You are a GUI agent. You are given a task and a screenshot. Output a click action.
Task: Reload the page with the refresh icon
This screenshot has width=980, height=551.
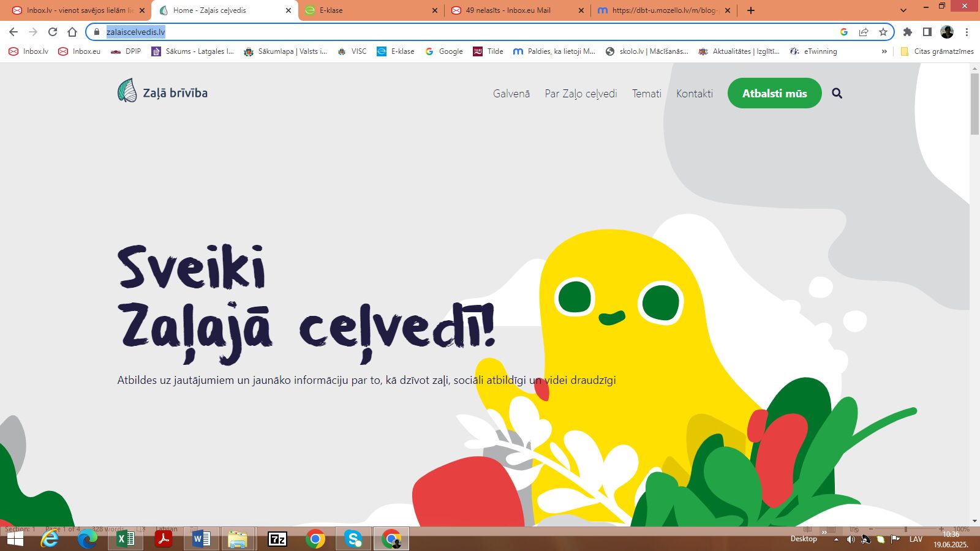tap(53, 32)
